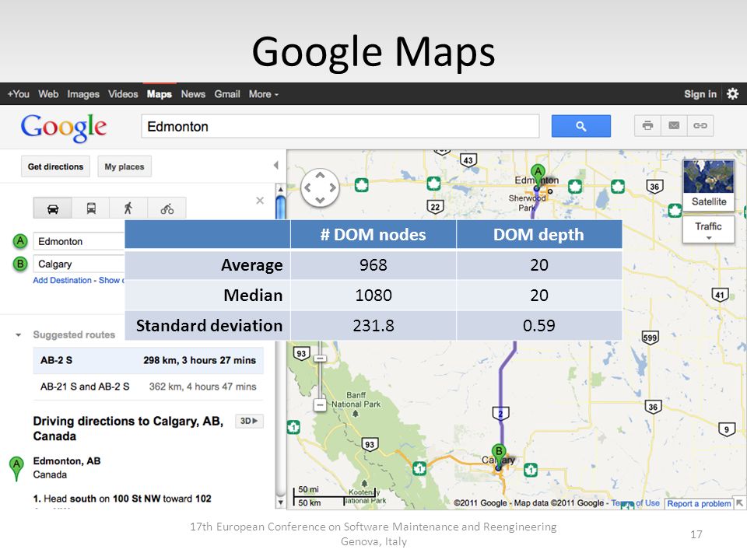Image resolution: width=747 pixels, height=560 pixels.
Task: Click the Sign in link
Action: [x=700, y=94]
